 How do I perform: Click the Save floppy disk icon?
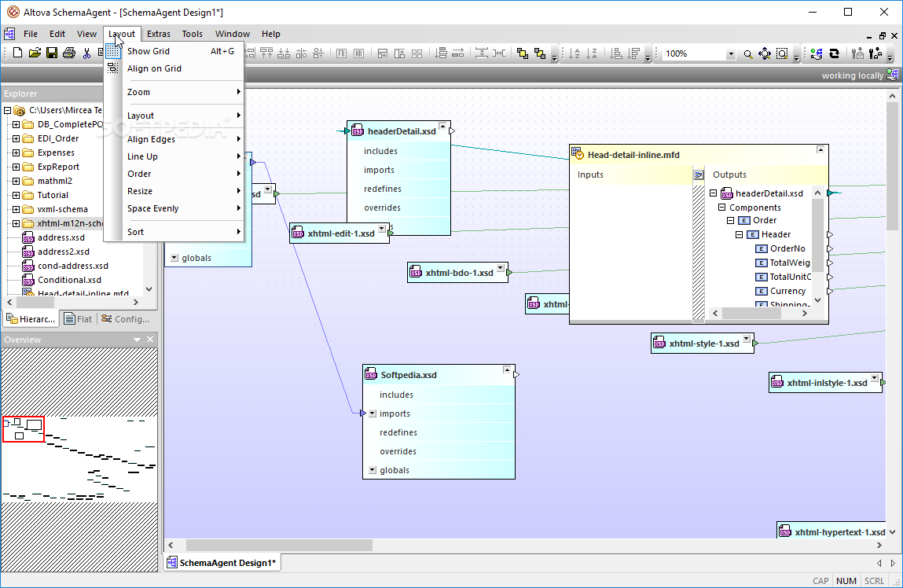(52, 53)
